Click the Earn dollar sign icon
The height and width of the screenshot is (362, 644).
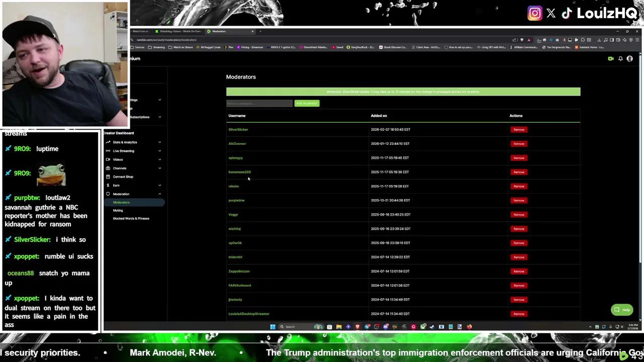[x=108, y=185]
